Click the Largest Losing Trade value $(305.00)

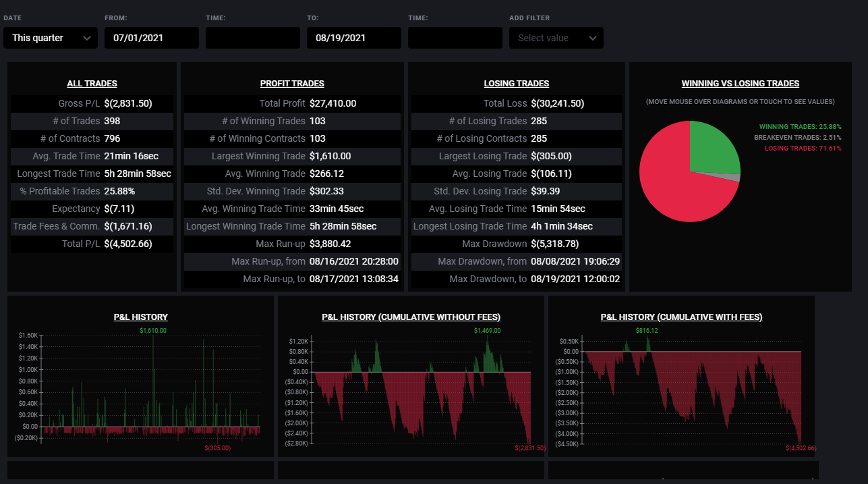point(551,156)
